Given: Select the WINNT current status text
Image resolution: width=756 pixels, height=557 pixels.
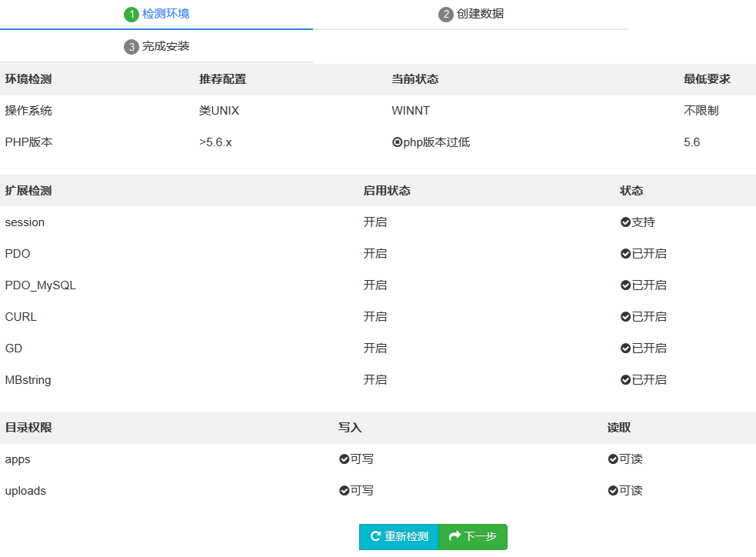Looking at the screenshot, I should [x=411, y=111].
